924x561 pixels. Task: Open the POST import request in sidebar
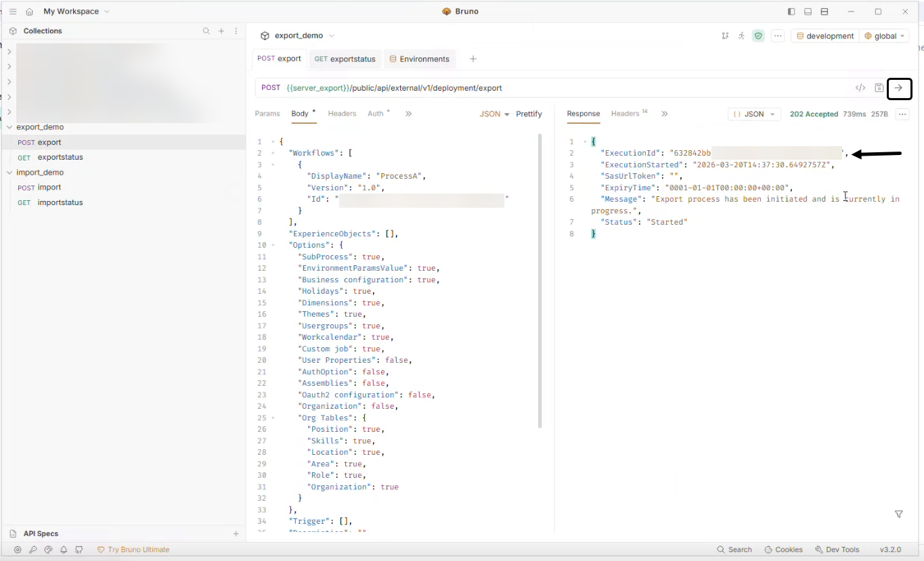(x=123, y=187)
